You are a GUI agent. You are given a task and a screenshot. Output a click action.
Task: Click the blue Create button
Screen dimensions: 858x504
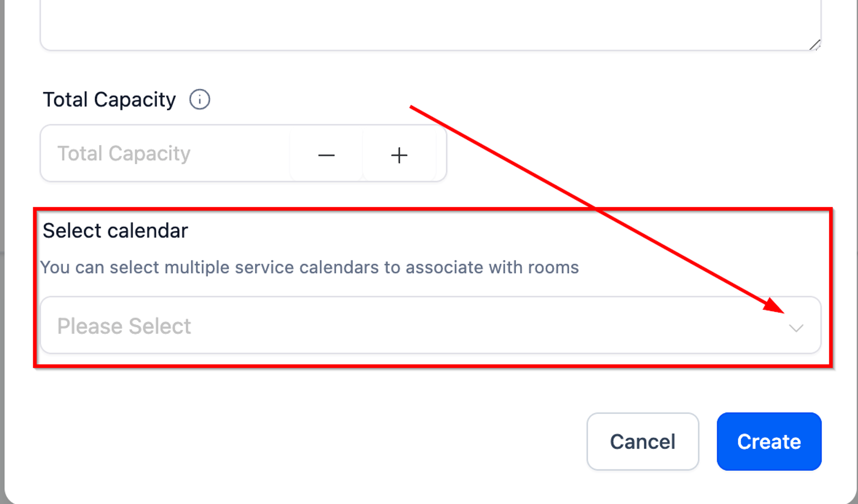point(769,441)
